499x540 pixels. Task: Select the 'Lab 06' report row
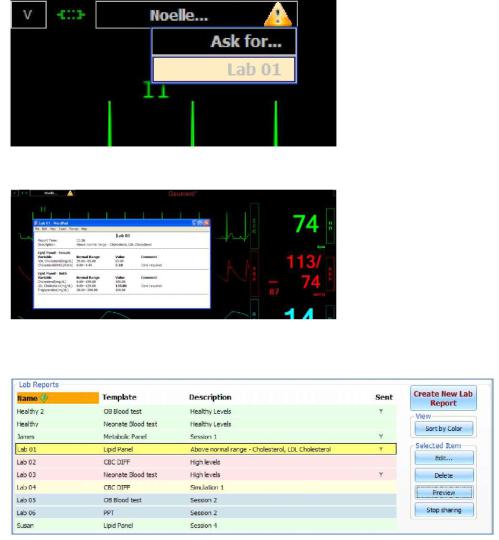(x=206, y=513)
